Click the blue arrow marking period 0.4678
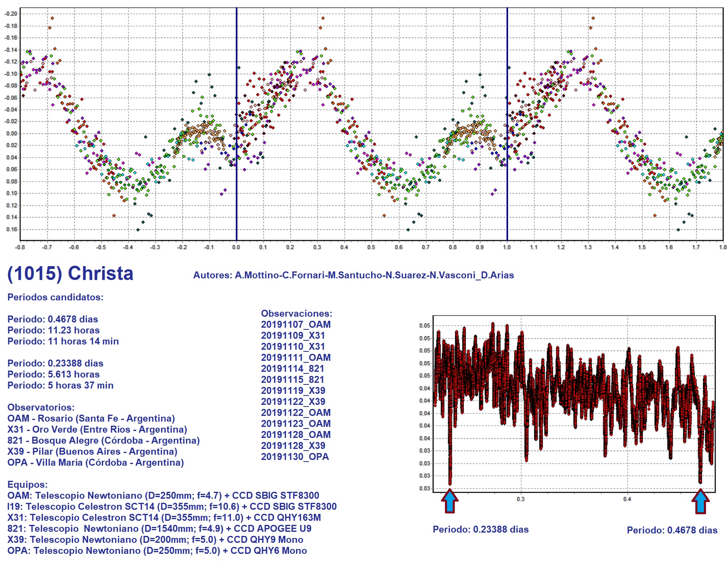 coord(700,502)
